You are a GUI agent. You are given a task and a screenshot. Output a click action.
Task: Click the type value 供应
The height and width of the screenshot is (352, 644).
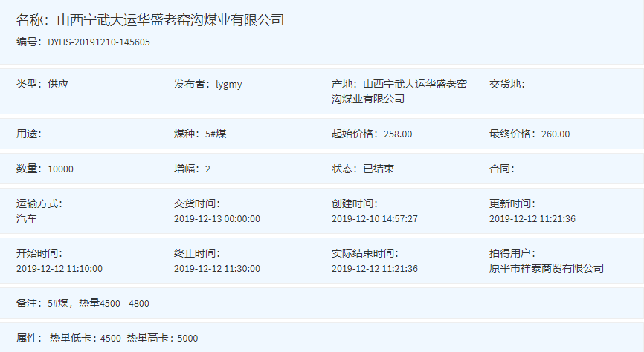[58, 84]
